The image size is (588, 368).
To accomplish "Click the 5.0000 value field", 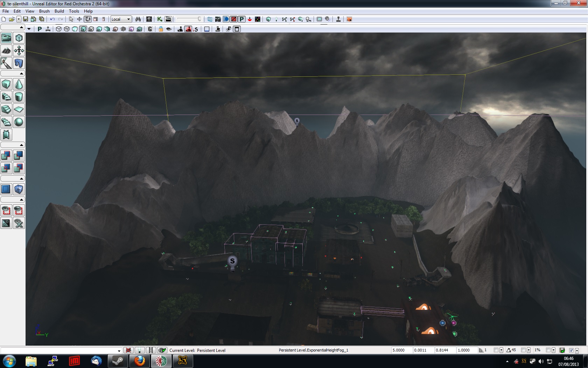I will (402, 350).
